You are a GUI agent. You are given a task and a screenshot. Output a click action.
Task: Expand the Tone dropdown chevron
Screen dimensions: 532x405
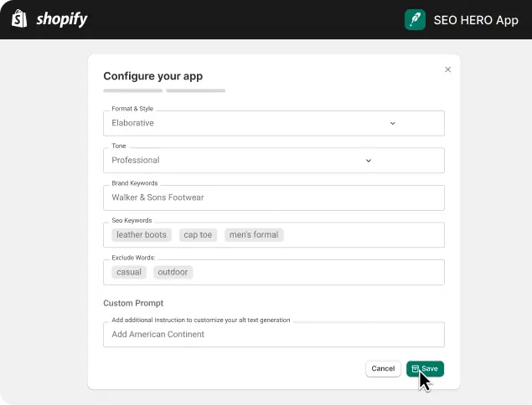pos(369,161)
